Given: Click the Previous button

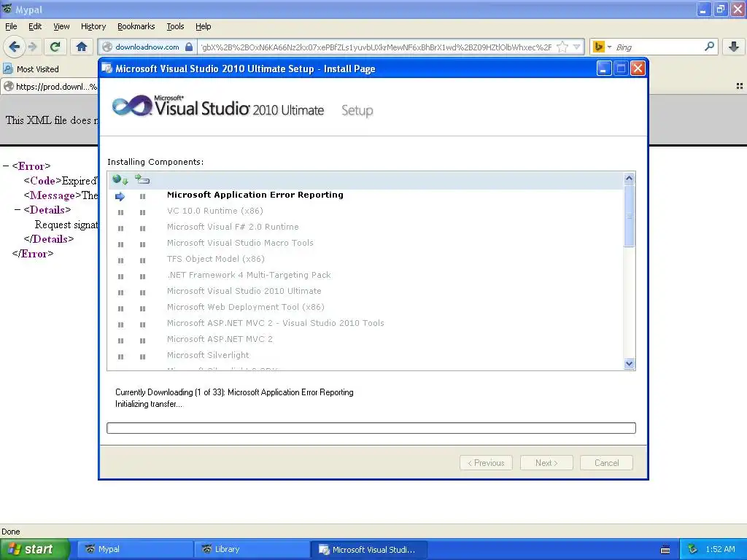Looking at the screenshot, I should [x=486, y=463].
